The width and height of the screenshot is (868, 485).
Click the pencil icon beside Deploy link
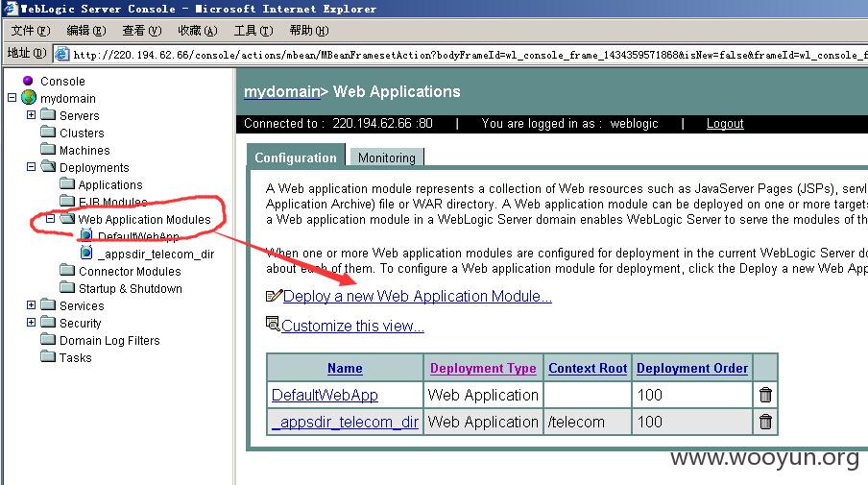point(274,296)
